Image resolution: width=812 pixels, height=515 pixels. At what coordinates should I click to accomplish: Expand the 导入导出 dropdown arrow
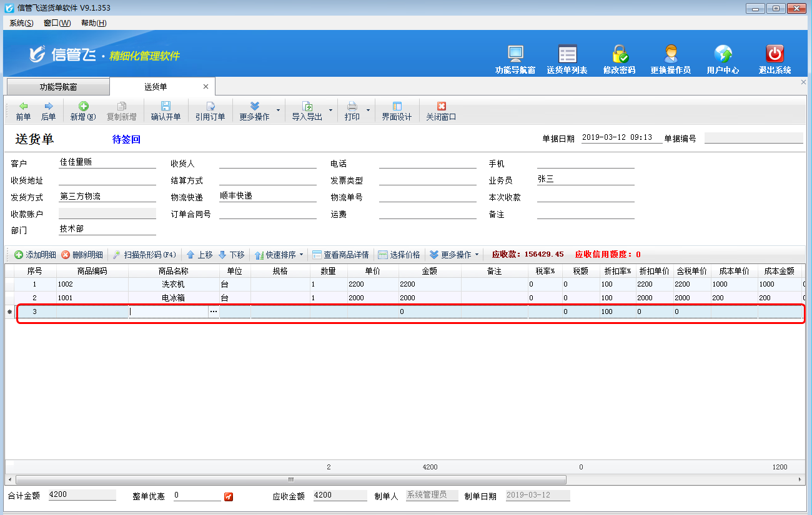click(x=330, y=110)
